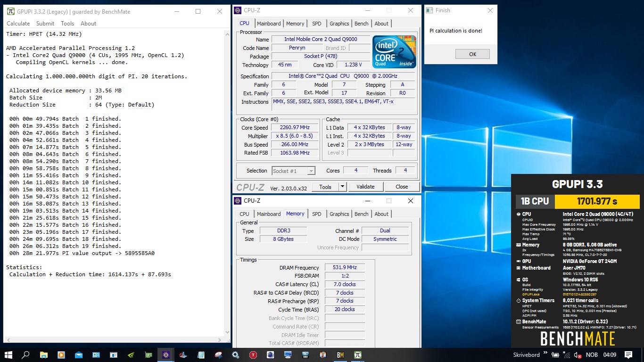
Task: Click OK in the Finish dialog
Action: (x=472, y=54)
